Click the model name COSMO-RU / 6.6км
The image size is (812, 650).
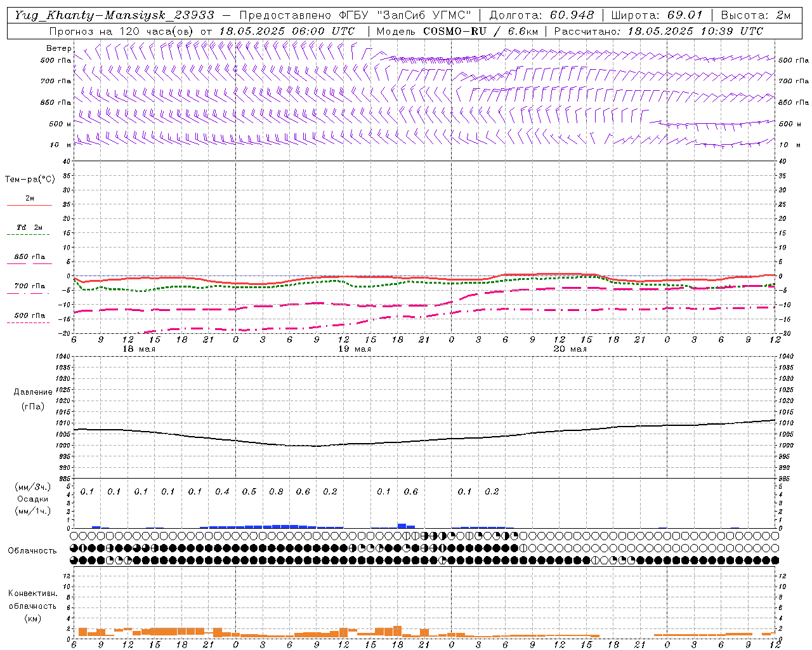click(x=481, y=31)
